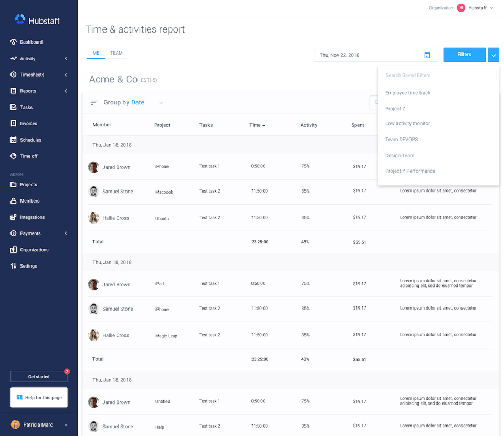Click the calendar icon in date field

coord(427,55)
